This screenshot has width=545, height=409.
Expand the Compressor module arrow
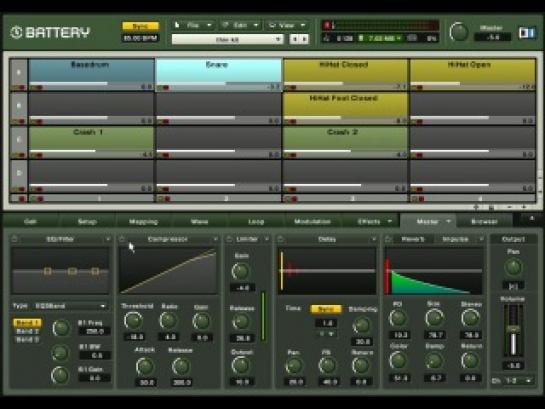pos(215,239)
